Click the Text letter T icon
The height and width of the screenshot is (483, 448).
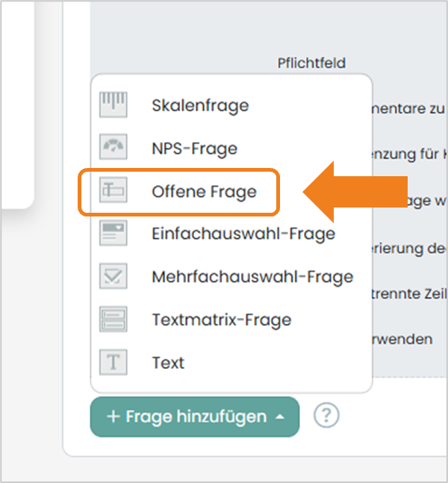pos(113,362)
